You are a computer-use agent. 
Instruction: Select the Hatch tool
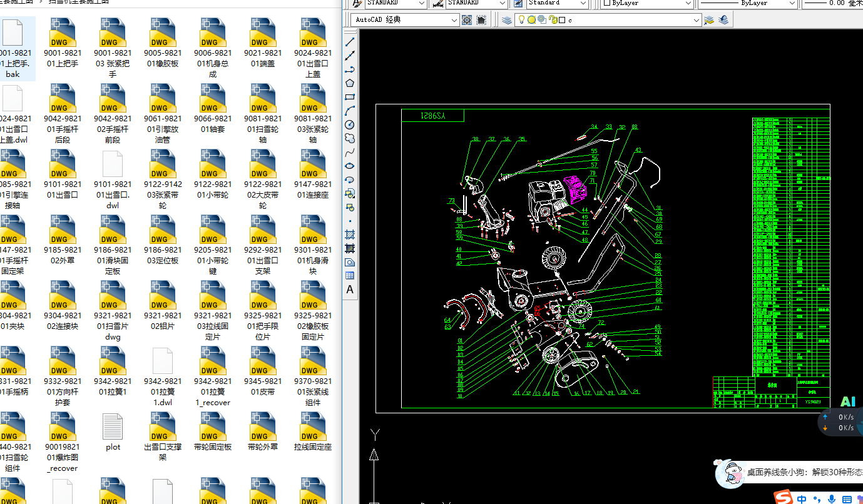click(x=350, y=234)
